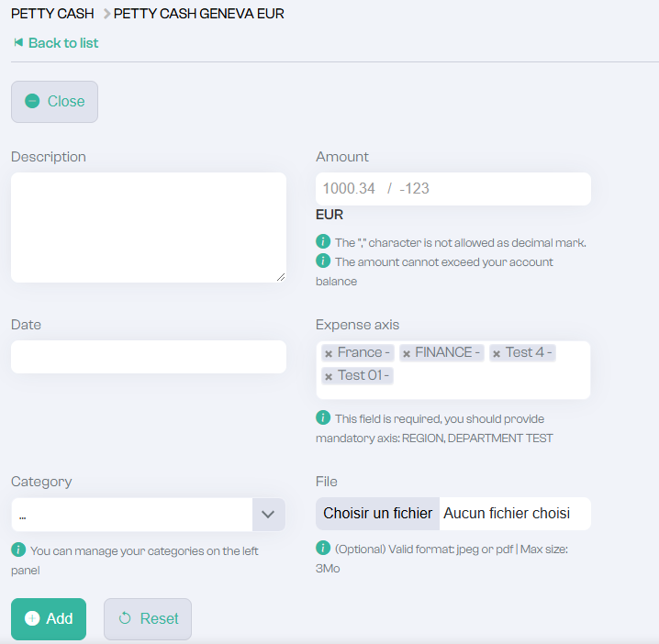659x644 pixels.
Task: Remove the France expense axis tag
Action: tap(329, 354)
